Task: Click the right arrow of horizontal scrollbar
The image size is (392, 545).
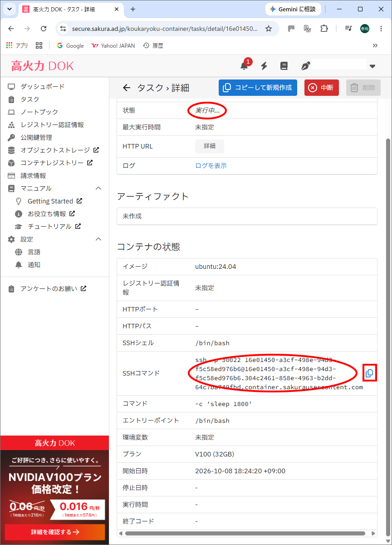Action: click(373, 533)
